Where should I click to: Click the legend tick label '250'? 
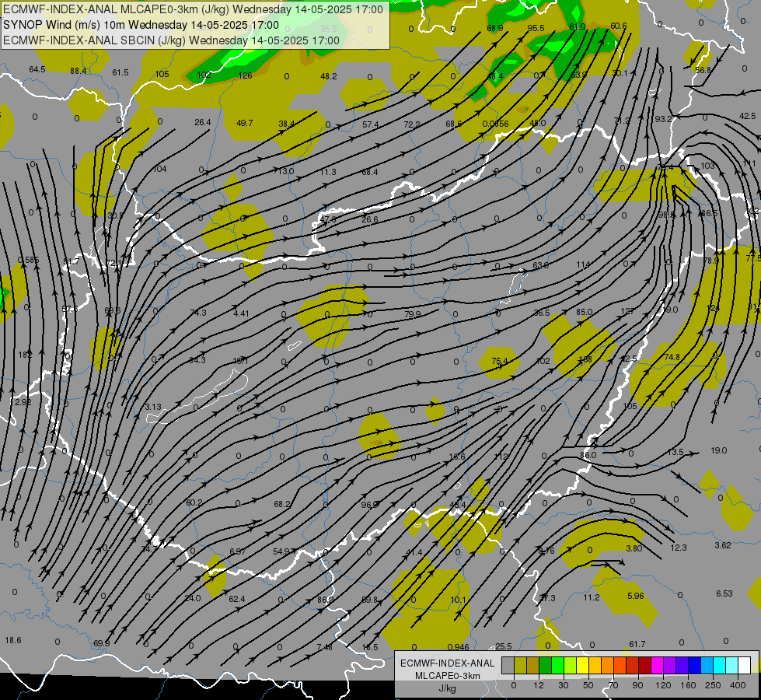tap(713, 685)
